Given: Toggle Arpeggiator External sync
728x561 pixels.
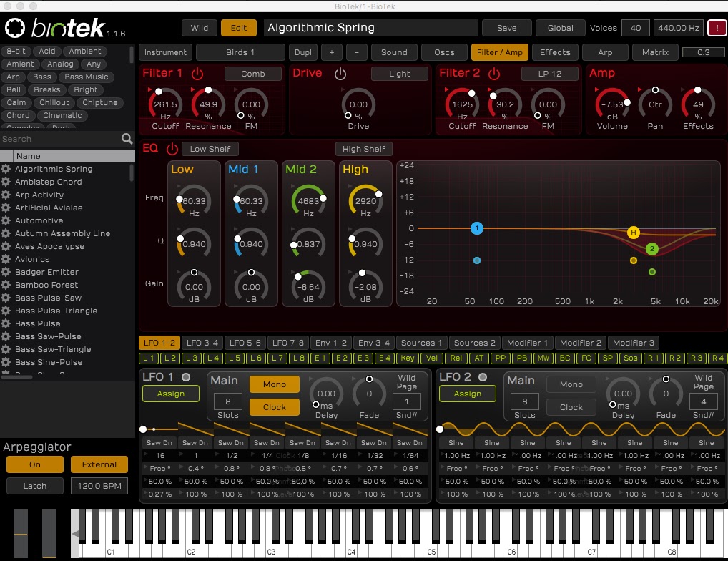Looking at the screenshot, I should point(99,464).
